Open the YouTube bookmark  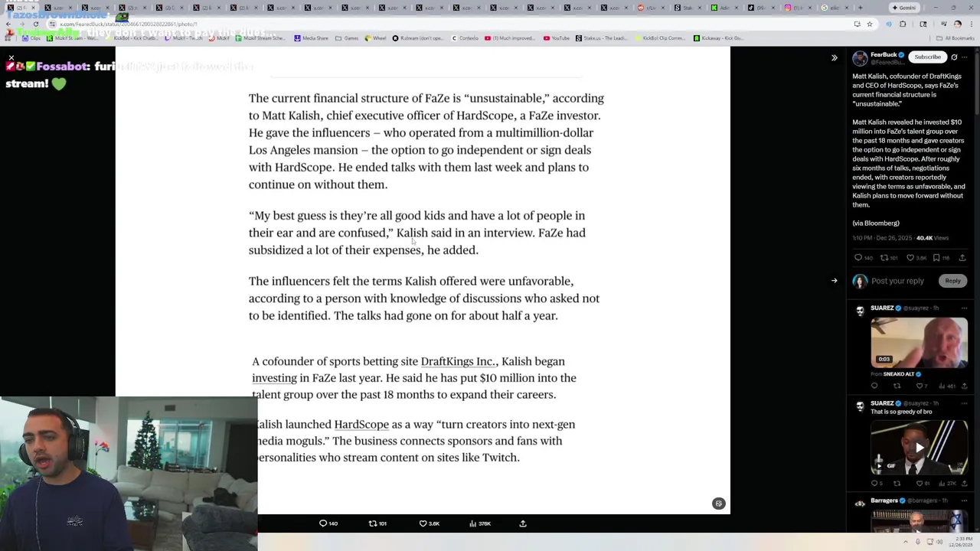[556, 37]
